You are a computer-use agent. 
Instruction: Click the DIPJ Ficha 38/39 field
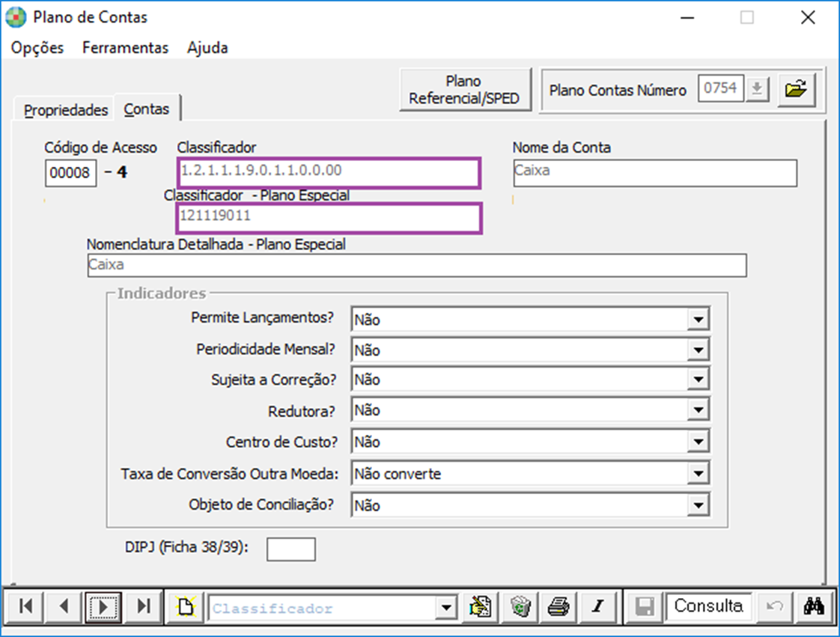pyautogui.click(x=291, y=549)
